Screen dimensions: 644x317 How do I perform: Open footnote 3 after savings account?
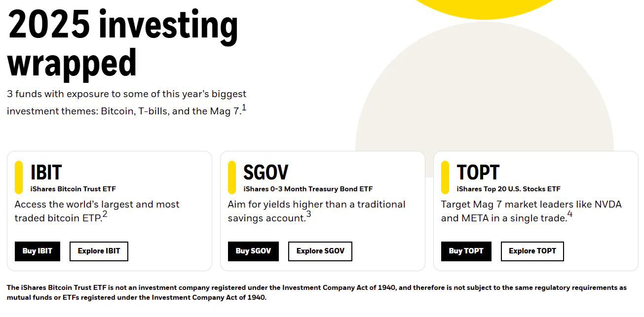pos(308,214)
